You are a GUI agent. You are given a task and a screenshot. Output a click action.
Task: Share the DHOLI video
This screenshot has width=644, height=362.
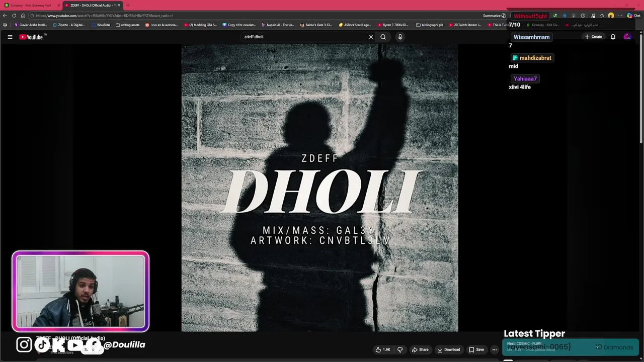(x=420, y=349)
